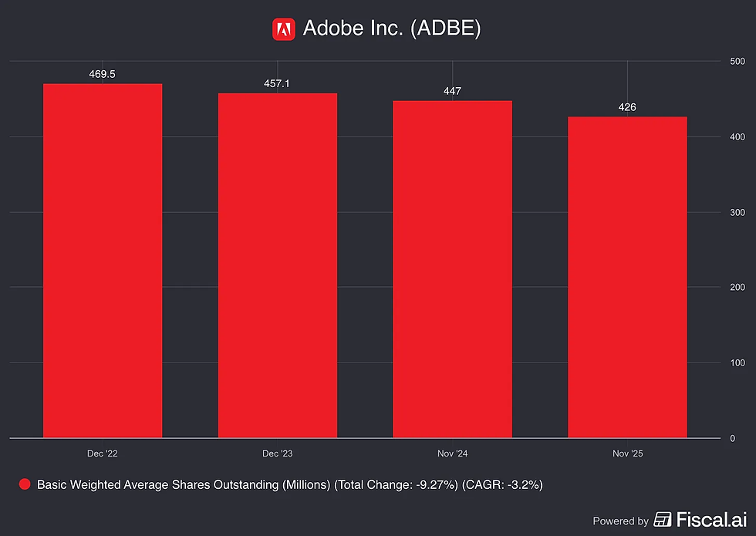Click the 500 y-axis tick label
The image size is (756, 536).
point(737,61)
